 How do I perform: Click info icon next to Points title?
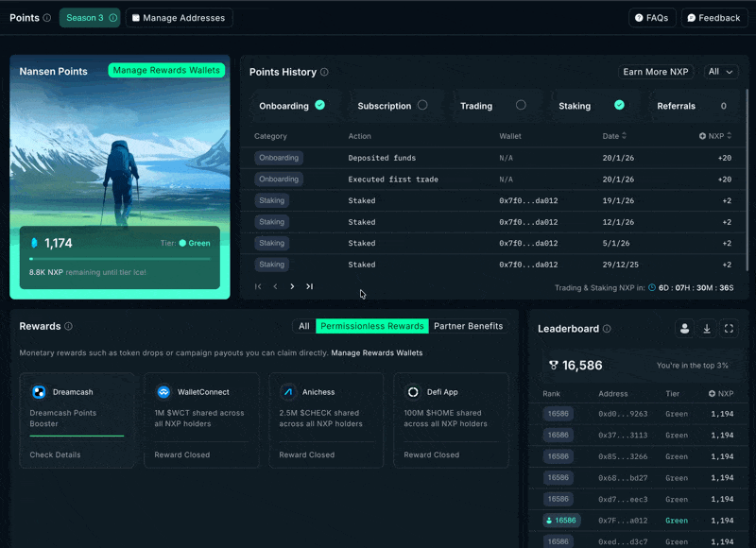click(x=47, y=18)
